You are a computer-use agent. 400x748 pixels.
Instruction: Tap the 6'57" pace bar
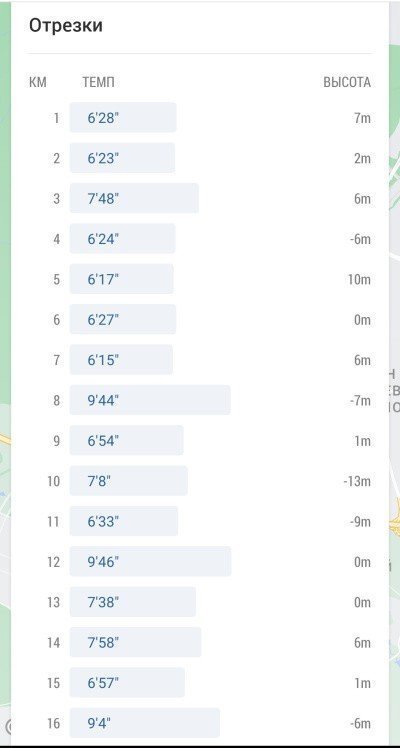(127, 683)
